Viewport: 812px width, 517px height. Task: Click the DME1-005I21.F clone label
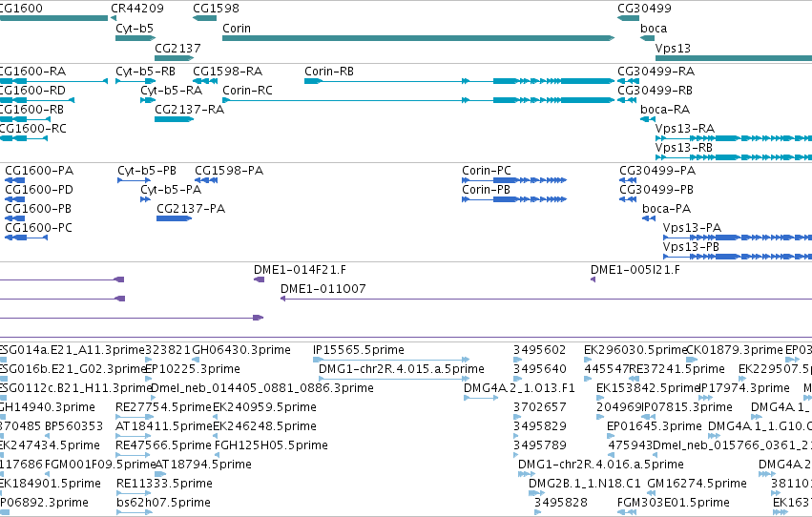pyautogui.click(x=635, y=270)
